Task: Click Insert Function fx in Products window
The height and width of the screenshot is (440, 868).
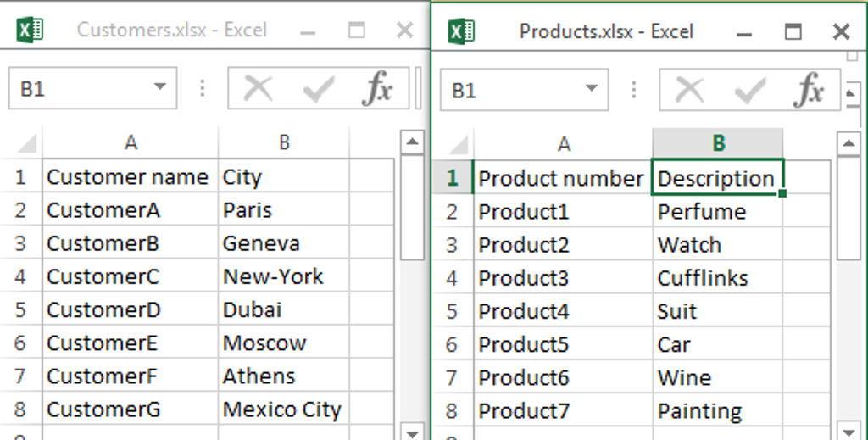Action: tap(809, 90)
